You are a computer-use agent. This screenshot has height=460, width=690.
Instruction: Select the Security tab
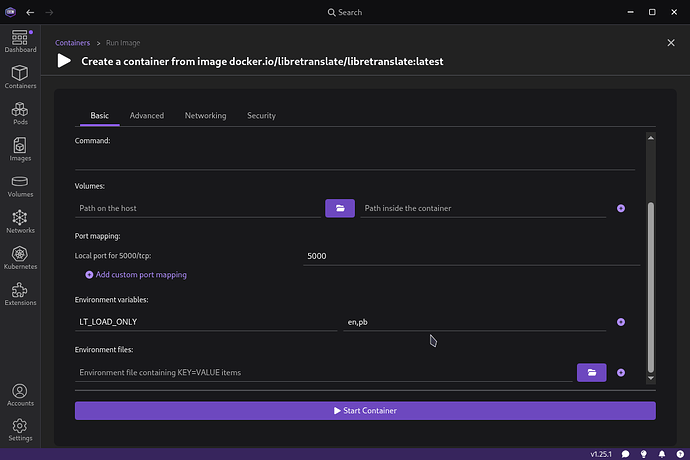[261, 116]
